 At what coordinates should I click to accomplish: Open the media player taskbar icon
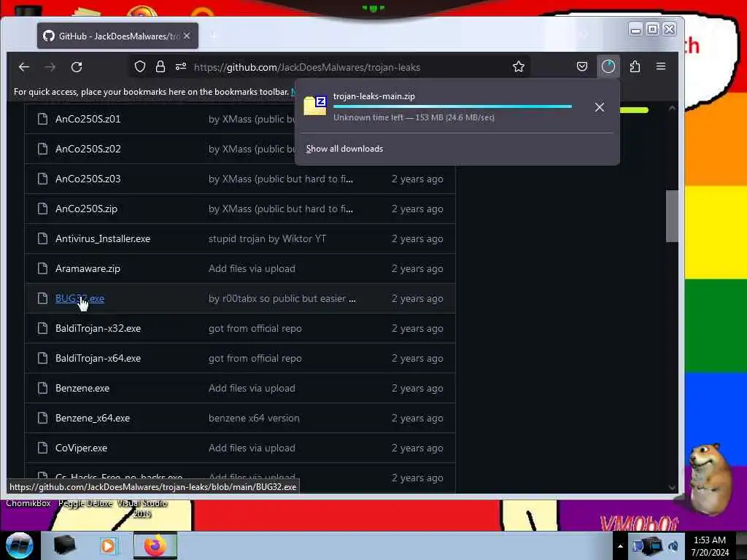tap(109, 545)
